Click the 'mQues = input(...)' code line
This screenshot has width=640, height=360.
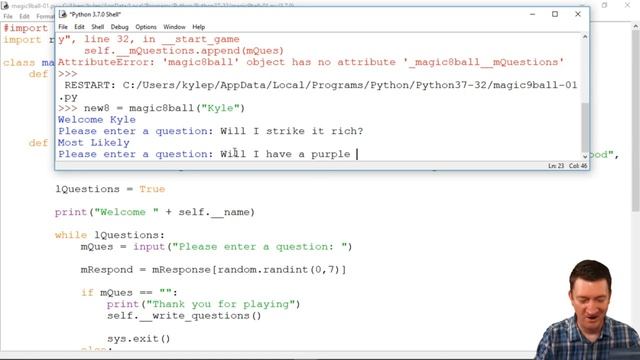(216, 247)
